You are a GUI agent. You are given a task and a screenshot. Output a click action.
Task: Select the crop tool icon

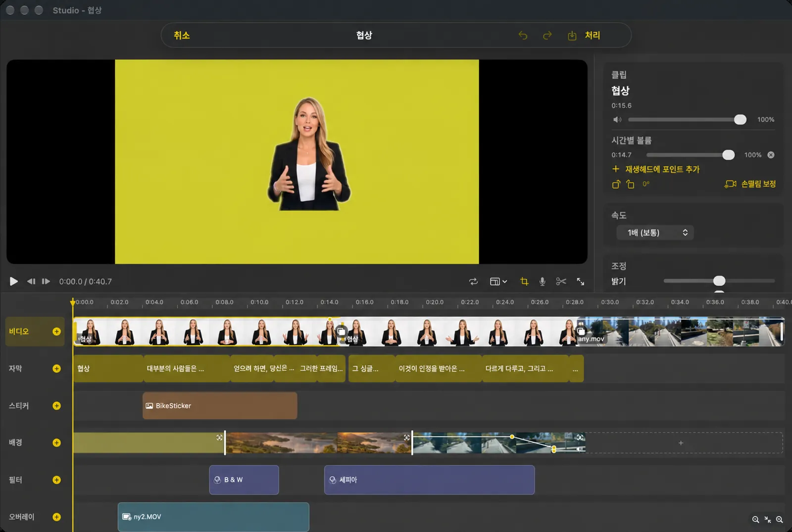pos(524,281)
